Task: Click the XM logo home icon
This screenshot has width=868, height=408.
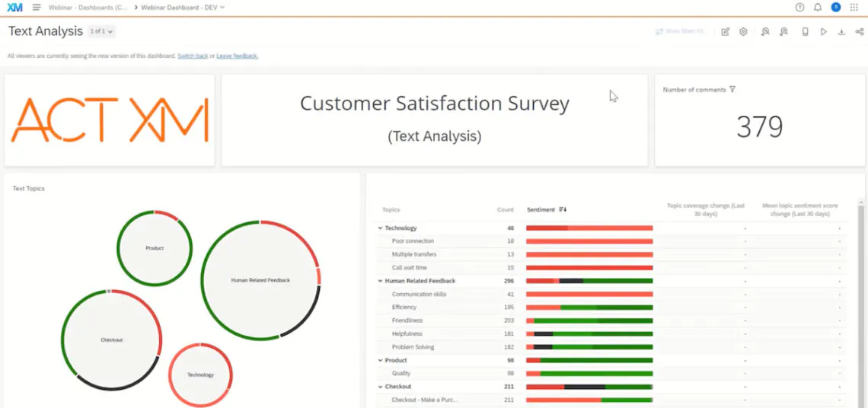Action: point(15,7)
